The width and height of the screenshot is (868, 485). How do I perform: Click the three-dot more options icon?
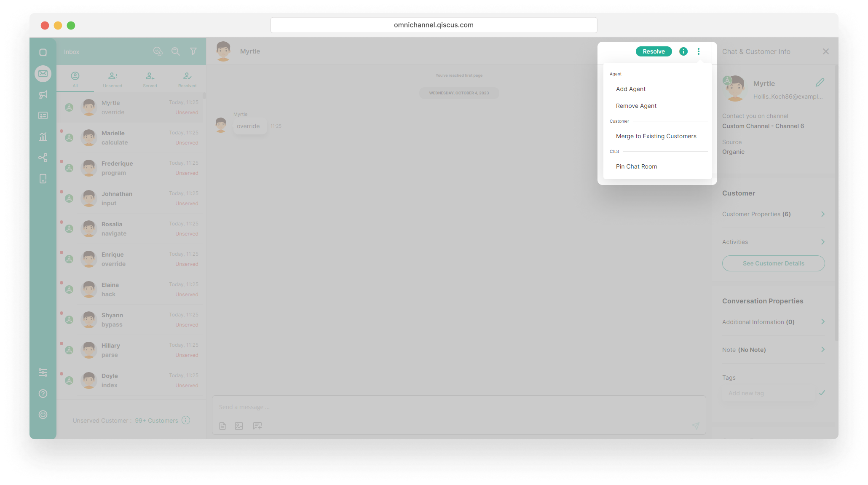tap(699, 51)
